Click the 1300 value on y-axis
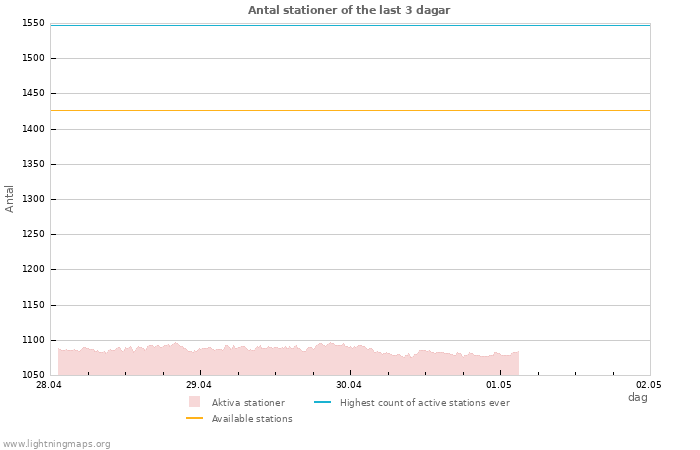Image resolution: width=700 pixels, height=450 pixels. point(33,199)
